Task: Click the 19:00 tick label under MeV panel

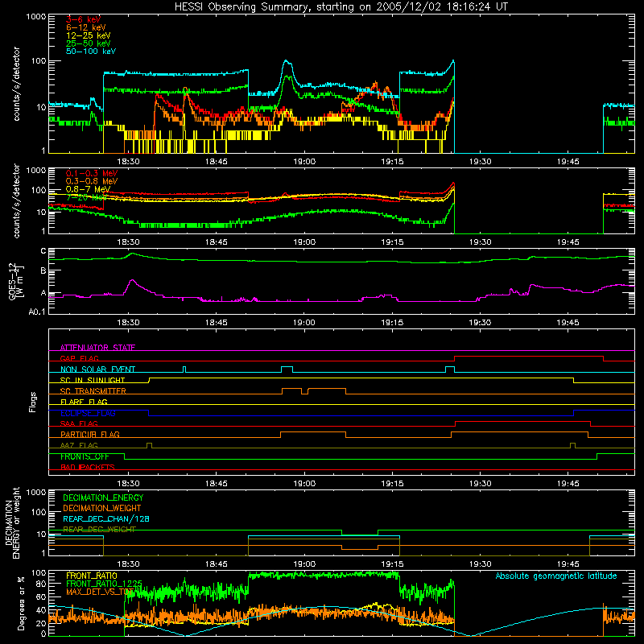Action: point(304,242)
